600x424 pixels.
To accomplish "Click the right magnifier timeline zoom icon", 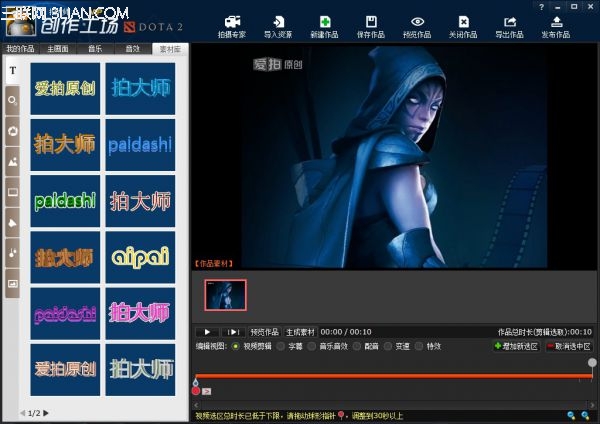I will click(x=585, y=415).
